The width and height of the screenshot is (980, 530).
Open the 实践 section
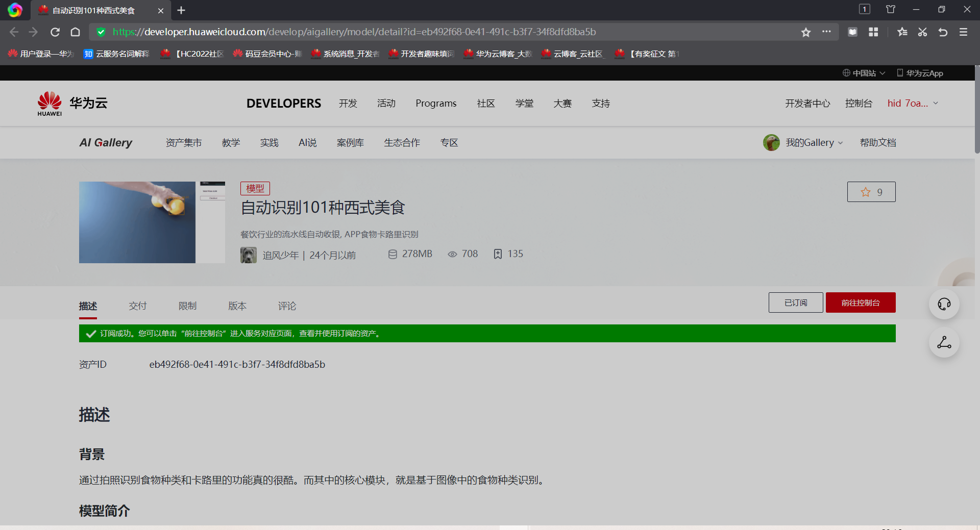(x=269, y=143)
